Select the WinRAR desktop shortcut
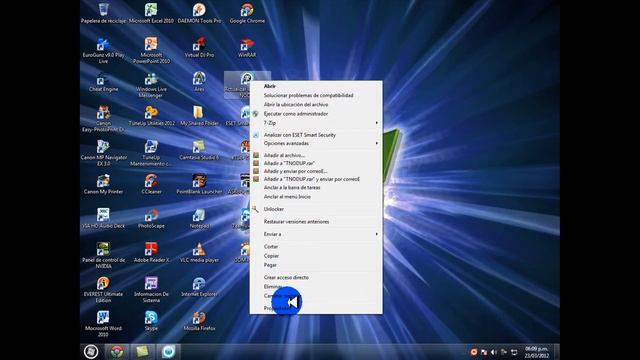This screenshot has height=360, width=640. (x=247, y=47)
